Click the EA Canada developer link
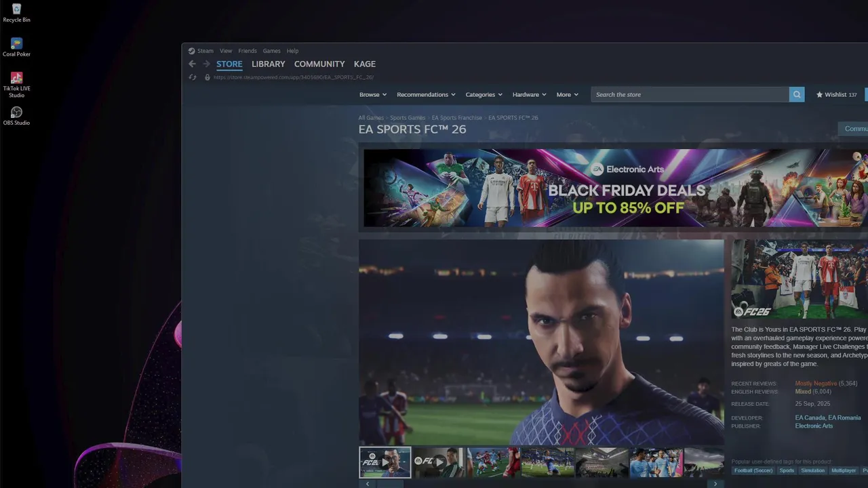Screen dimensions: 868x488 pos(810,418)
